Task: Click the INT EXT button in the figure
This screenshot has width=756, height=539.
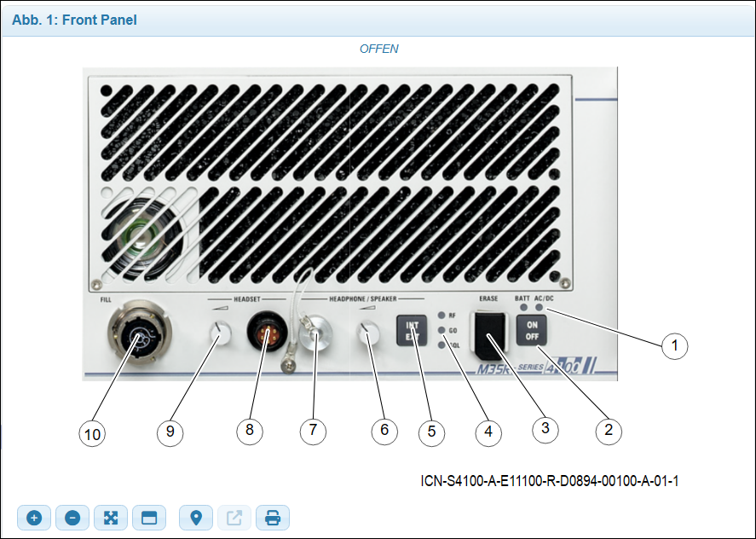Action: pyautogui.click(x=412, y=331)
